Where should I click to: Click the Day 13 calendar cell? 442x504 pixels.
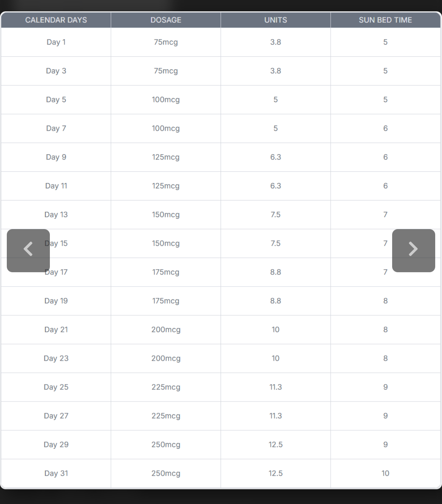point(56,214)
